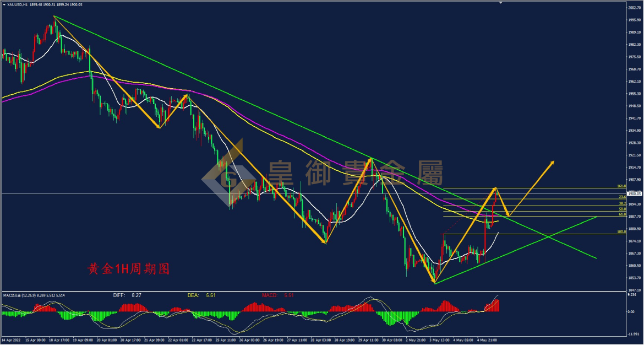Click the 2002.70 price on the scale
Image resolution: width=644 pixels, height=345 pixels.
coord(635,8)
